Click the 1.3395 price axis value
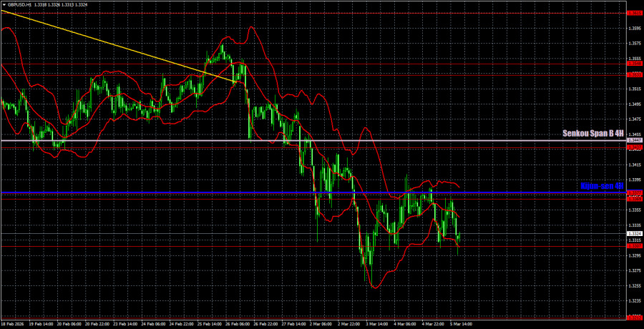Screen dimensions: 644x329 click(635, 180)
